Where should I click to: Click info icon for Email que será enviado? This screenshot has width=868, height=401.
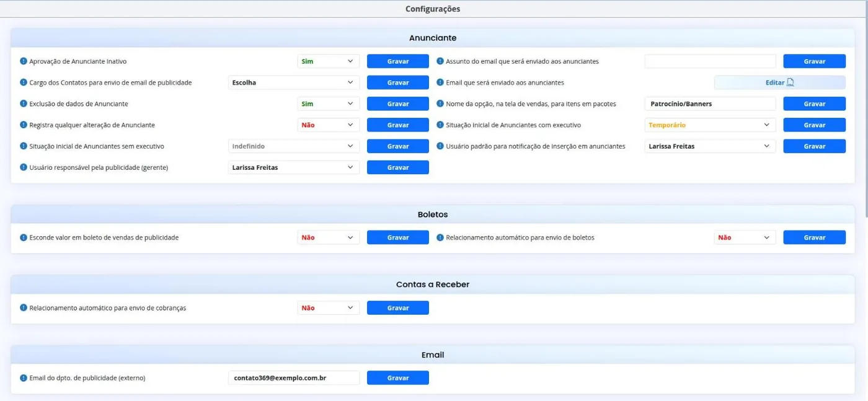click(x=440, y=82)
